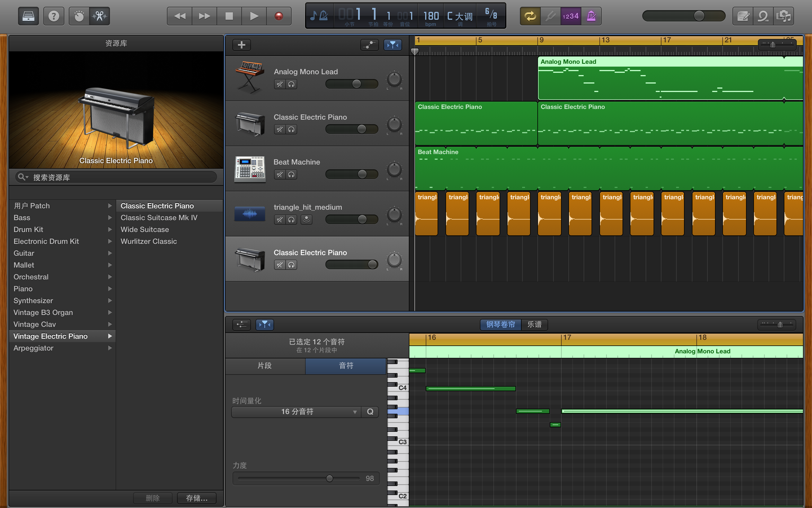The image size is (812, 508).
Task: Click volume slider of Analog Mono Lead track
Action: pos(352,84)
